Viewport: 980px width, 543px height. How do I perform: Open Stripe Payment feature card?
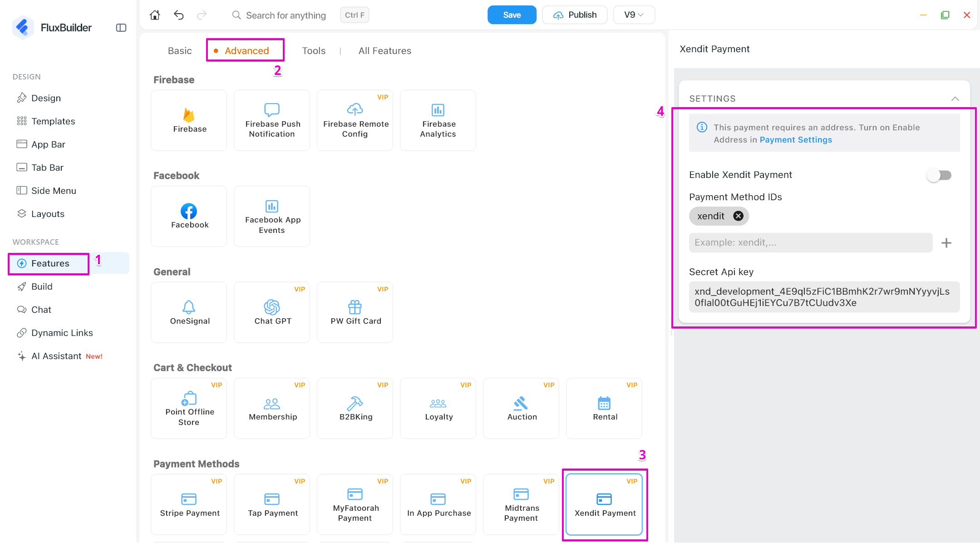click(x=189, y=504)
